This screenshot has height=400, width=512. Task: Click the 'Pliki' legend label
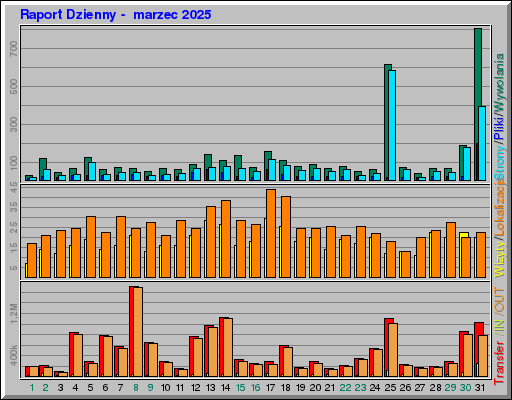(x=499, y=129)
